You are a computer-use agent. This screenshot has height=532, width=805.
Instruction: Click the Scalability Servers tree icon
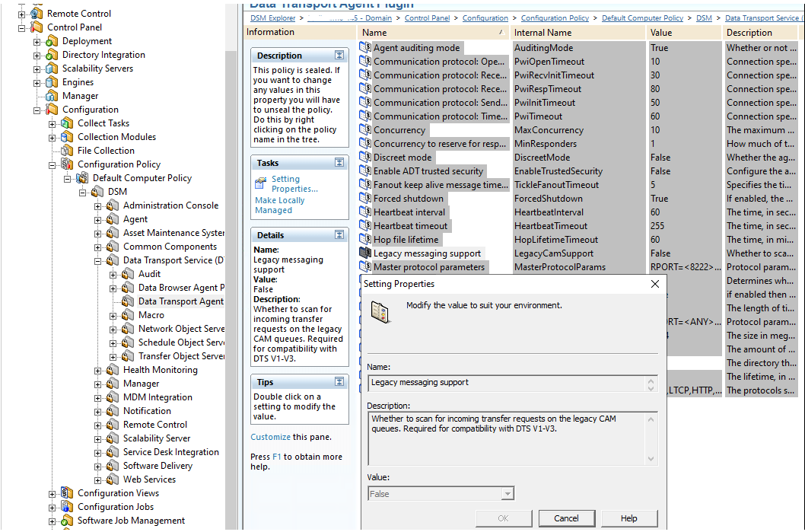pyautogui.click(x=52, y=68)
